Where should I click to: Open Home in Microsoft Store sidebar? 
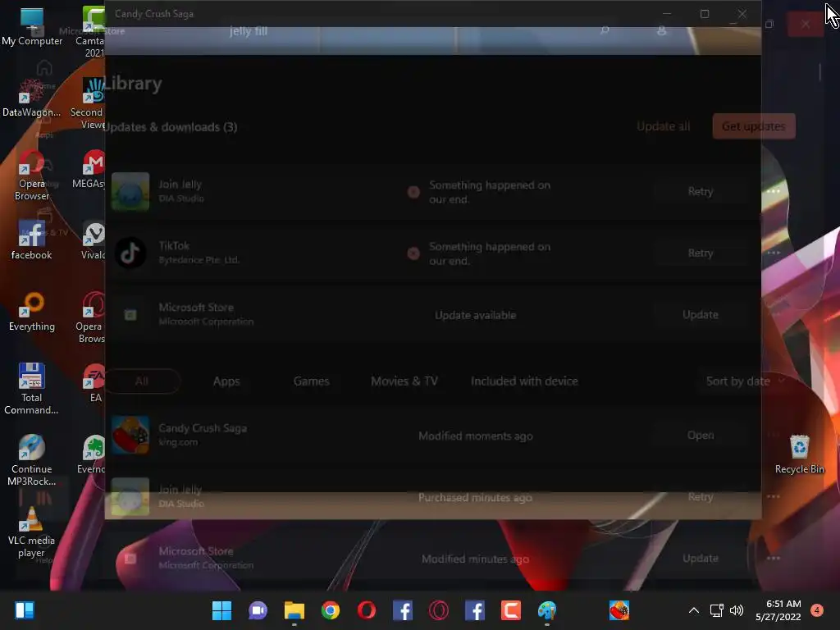(x=44, y=73)
